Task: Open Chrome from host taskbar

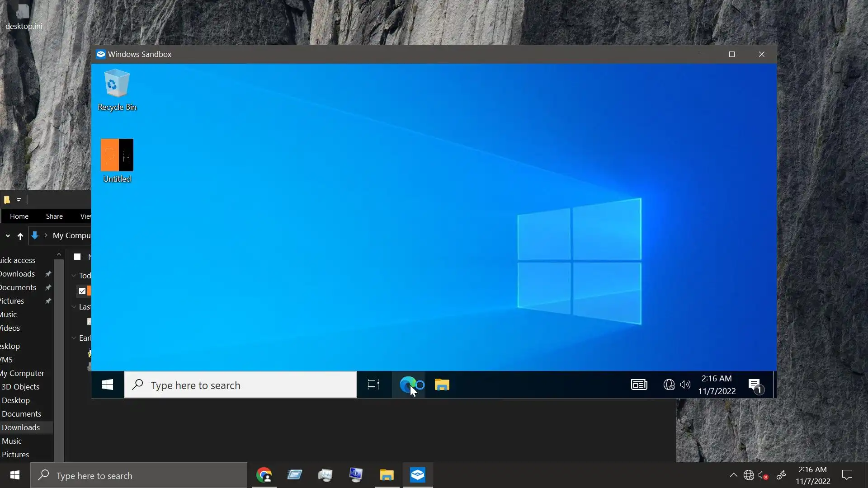Action: pos(264,475)
